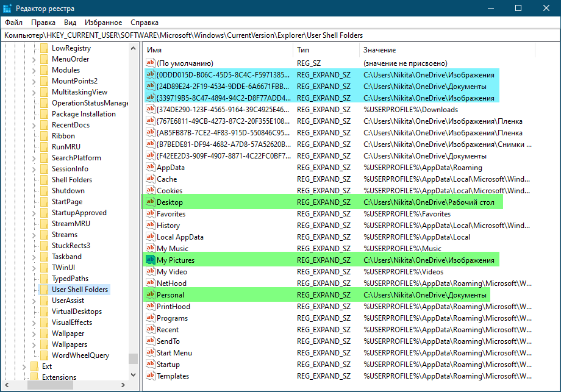Select the Templates value icon
Screen dimensions: 561x392
(x=150, y=376)
